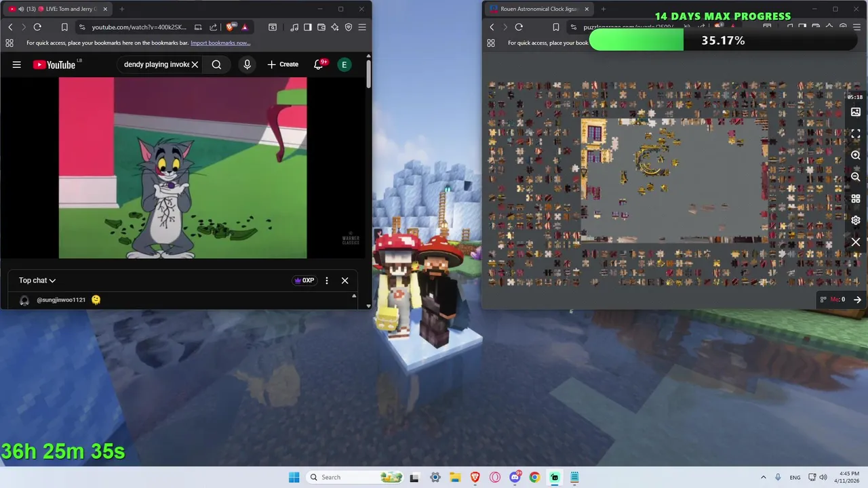868x488 pixels.
Task: Bookmark the YouTube page
Action: click(x=64, y=27)
